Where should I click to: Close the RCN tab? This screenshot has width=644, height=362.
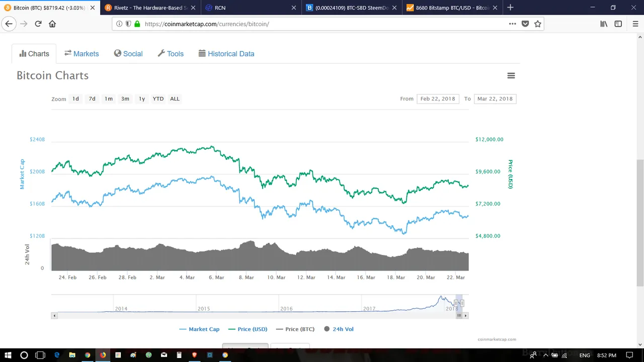click(294, 8)
